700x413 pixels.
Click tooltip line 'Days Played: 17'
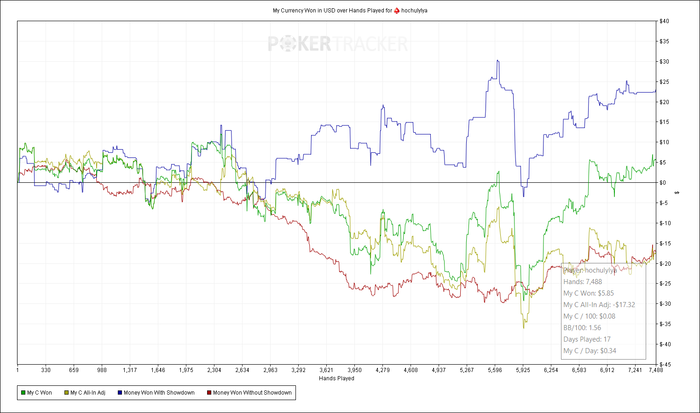click(587, 339)
